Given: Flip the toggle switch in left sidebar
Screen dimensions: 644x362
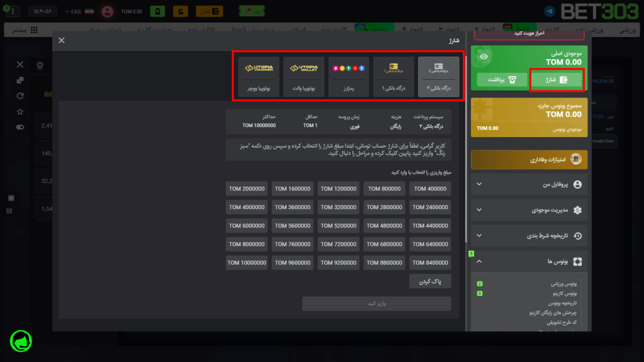Looking at the screenshot, I should point(20,127).
